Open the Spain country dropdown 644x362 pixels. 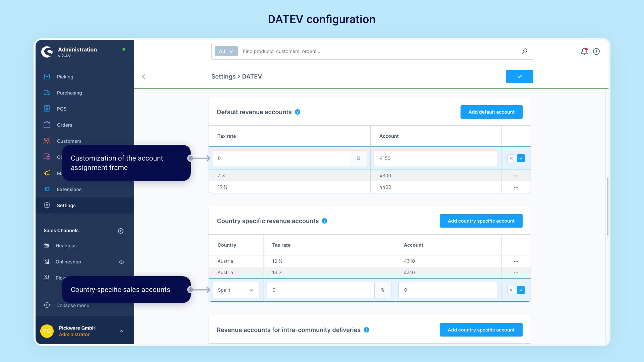click(236, 290)
